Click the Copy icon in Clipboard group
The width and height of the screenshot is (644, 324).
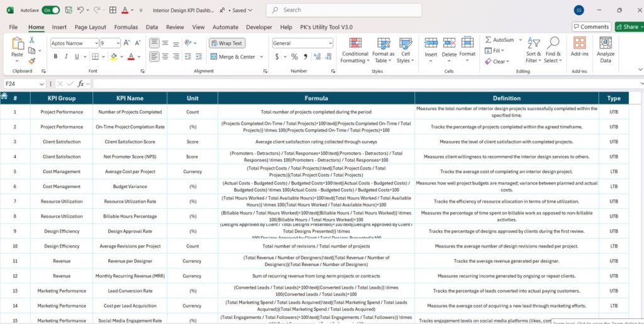31,50
